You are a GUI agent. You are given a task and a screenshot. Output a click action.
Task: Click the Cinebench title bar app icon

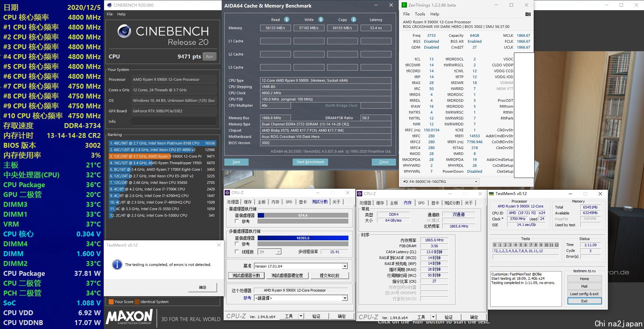point(109,5)
